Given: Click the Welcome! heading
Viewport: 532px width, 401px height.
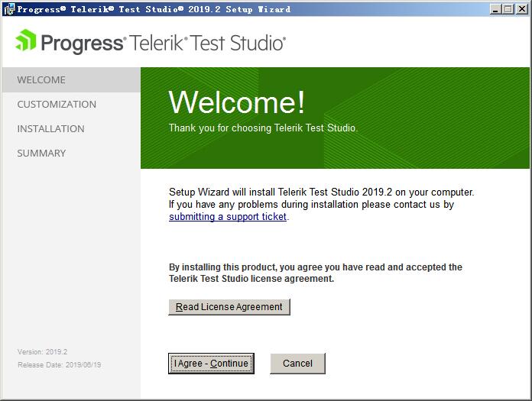Looking at the screenshot, I should 237,102.
